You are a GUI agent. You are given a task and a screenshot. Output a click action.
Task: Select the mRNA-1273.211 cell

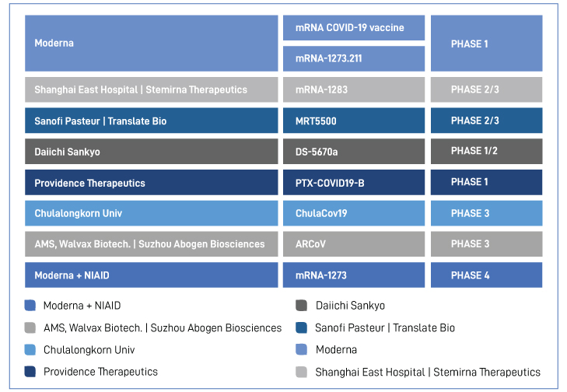354,58
